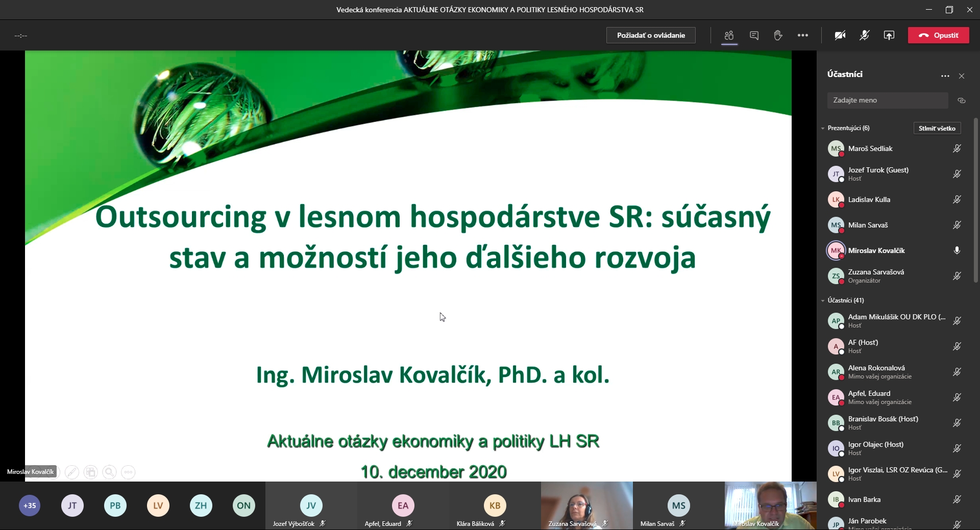Viewport: 980px width, 530px height.
Task: Raise your hand in the meeting
Action: pos(778,35)
